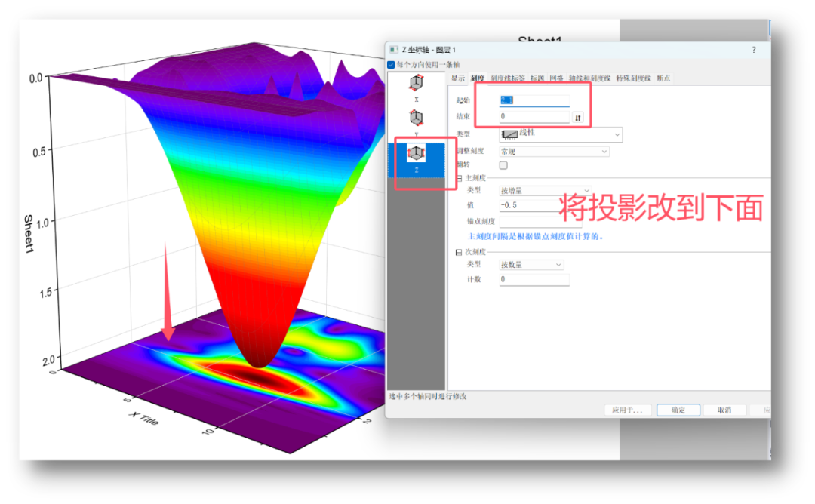Click the 取消 button
The height and width of the screenshot is (504, 815).
coord(724,410)
